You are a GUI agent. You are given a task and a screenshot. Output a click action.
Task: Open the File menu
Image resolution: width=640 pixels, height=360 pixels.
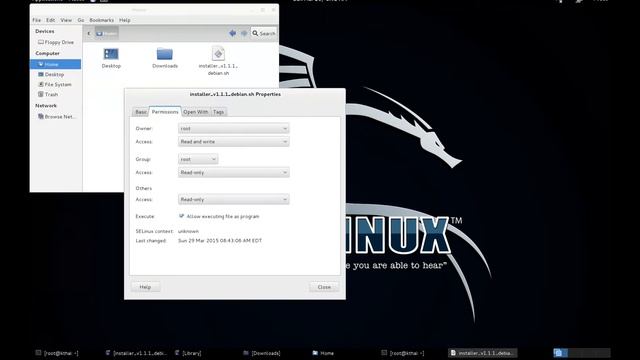[36, 20]
